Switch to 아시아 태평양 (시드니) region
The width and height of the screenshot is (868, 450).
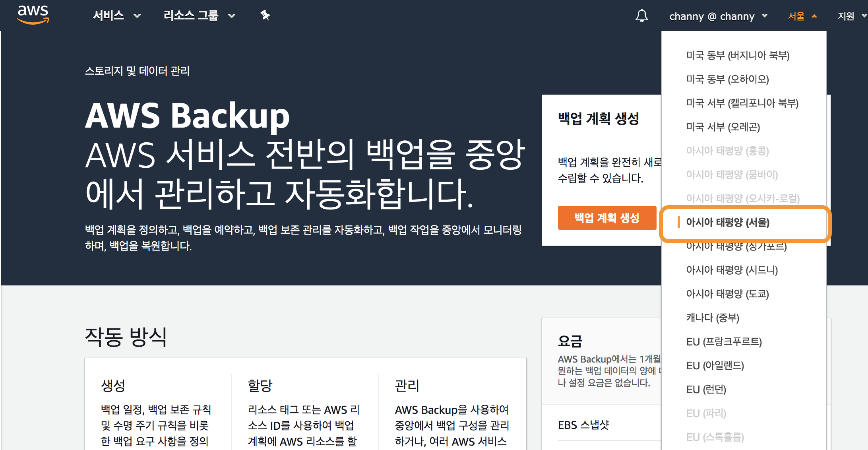pos(732,270)
